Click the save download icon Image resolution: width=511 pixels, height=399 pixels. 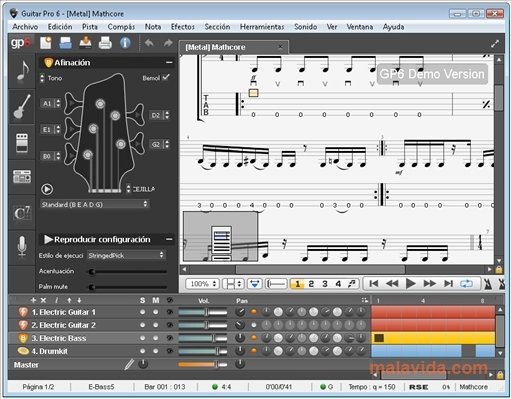click(x=85, y=43)
